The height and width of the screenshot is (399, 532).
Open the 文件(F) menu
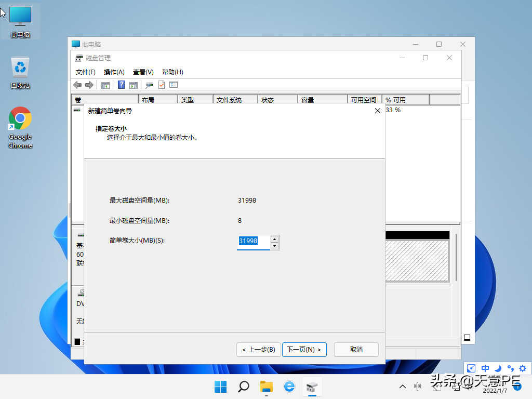click(85, 72)
